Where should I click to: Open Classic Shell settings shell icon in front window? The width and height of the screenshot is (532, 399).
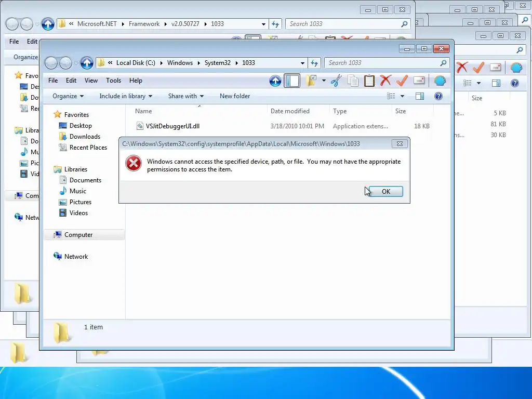pyautogui.click(x=440, y=81)
